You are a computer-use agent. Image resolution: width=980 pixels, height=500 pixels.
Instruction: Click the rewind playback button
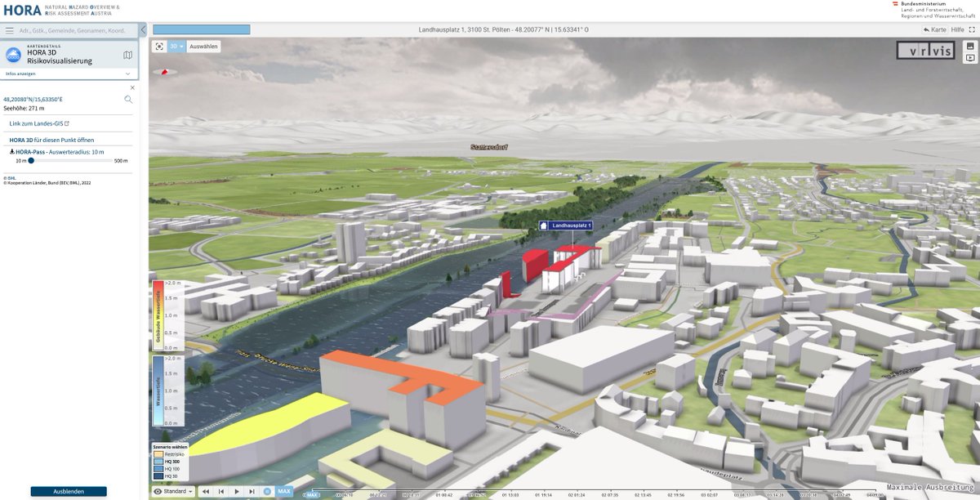pos(206,492)
